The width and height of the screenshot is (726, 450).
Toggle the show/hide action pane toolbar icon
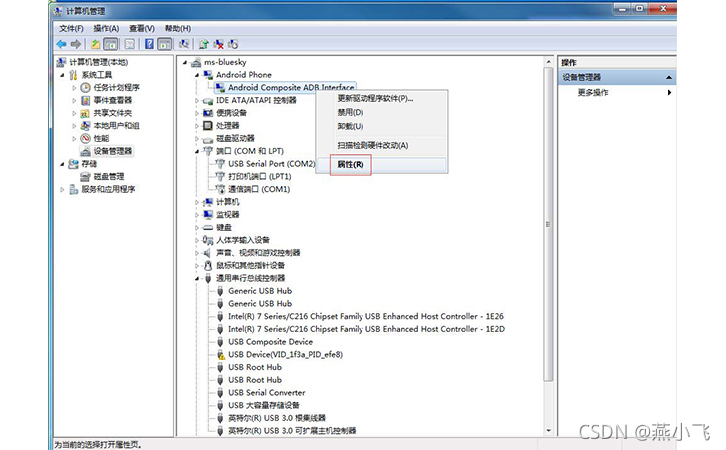pos(165,44)
